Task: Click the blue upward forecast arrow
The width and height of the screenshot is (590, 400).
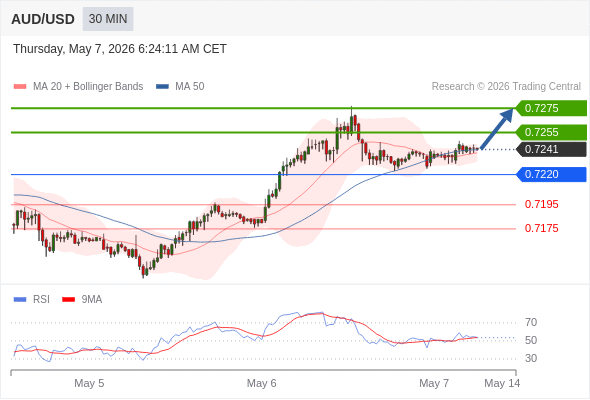Action: point(497,129)
